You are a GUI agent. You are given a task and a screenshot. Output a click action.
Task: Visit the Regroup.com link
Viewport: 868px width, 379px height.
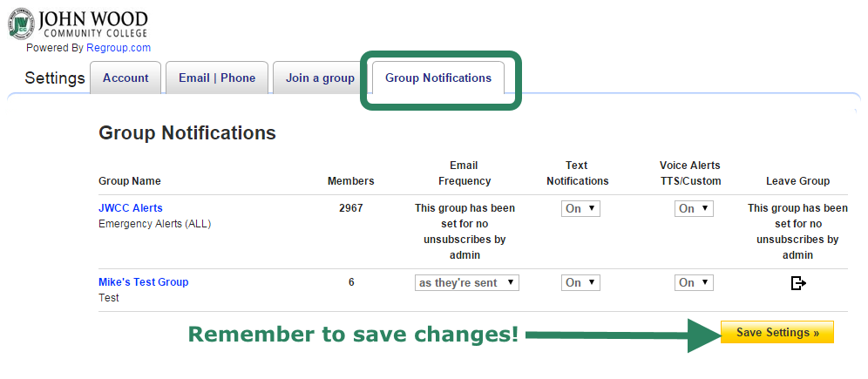(119, 48)
